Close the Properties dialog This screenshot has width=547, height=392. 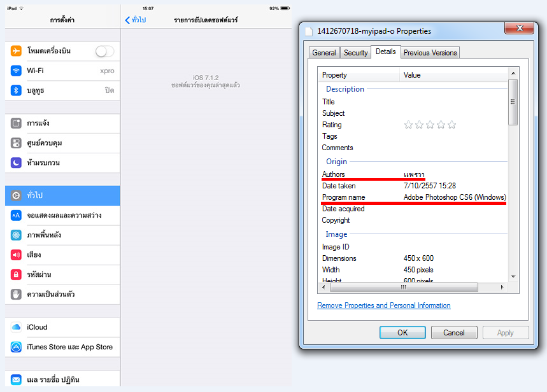pyautogui.click(x=520, y=28)
